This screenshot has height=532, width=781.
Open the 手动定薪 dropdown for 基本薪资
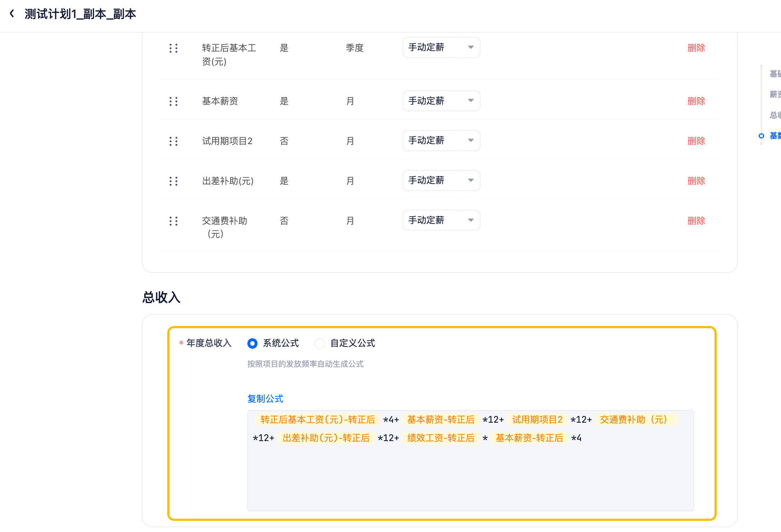click(441, 101)
